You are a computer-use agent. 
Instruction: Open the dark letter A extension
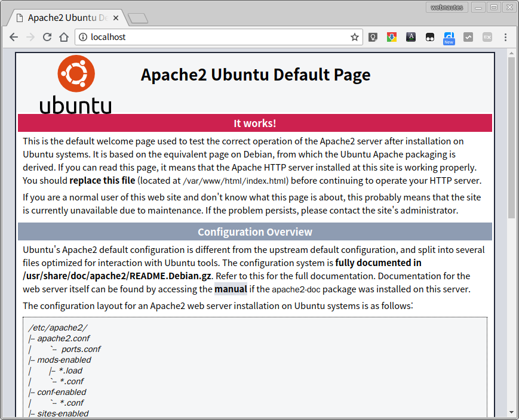click(x=411, y=37)
